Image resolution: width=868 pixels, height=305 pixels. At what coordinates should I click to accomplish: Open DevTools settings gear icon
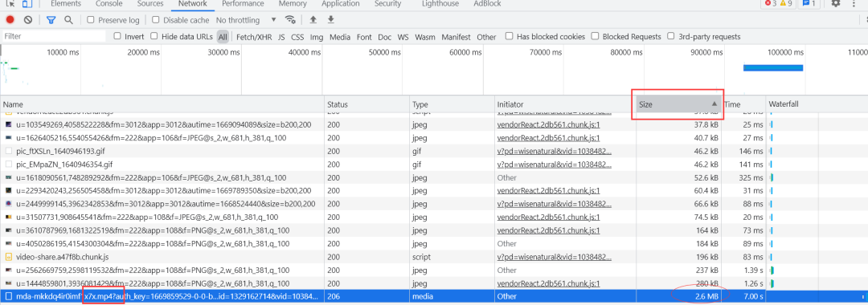coord(835,3)
